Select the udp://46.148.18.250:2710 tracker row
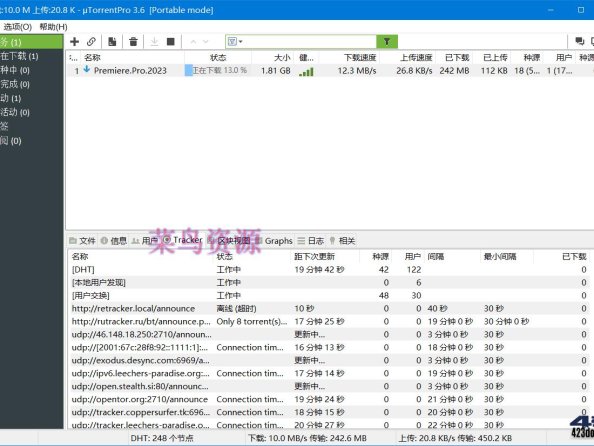 [329, 334]
